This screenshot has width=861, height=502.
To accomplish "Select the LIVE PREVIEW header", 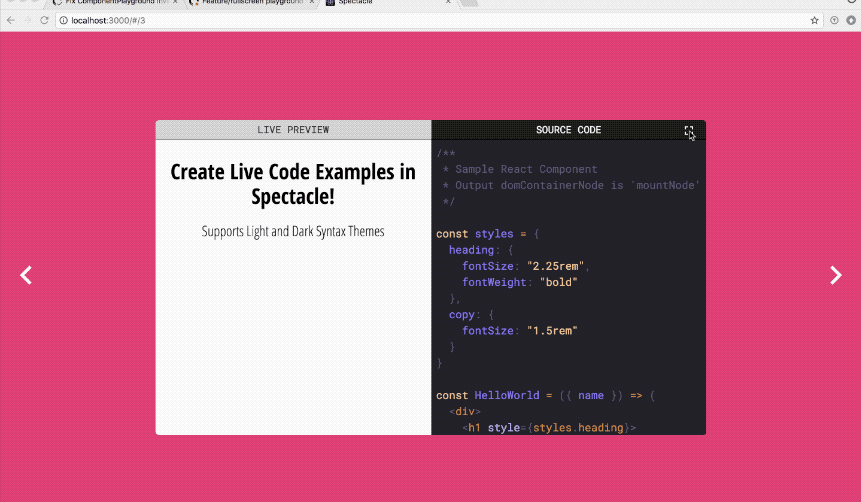I will pyautogui.click(x=293, y=130).
